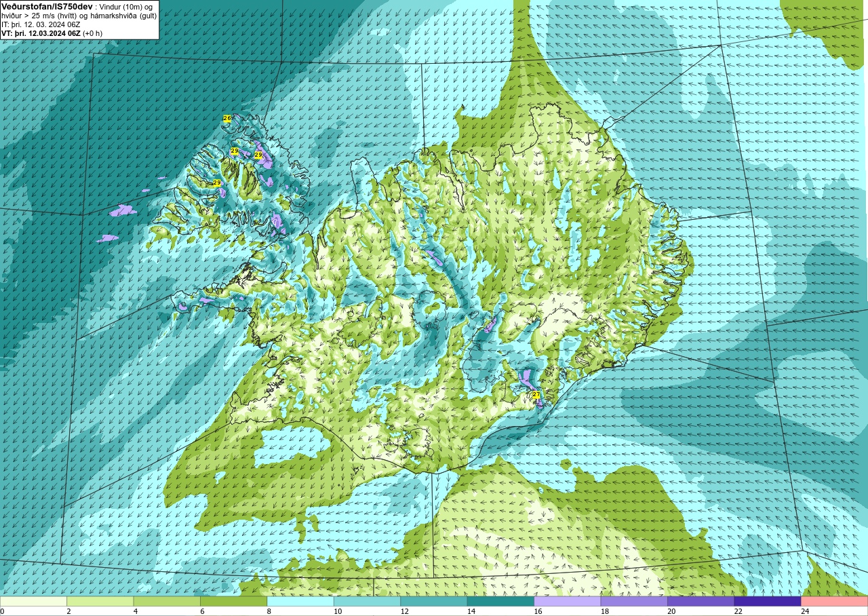Select the 22–24 m/s dark indigo legend swatch
Viewport: 868px width, 616px height.
768,601
